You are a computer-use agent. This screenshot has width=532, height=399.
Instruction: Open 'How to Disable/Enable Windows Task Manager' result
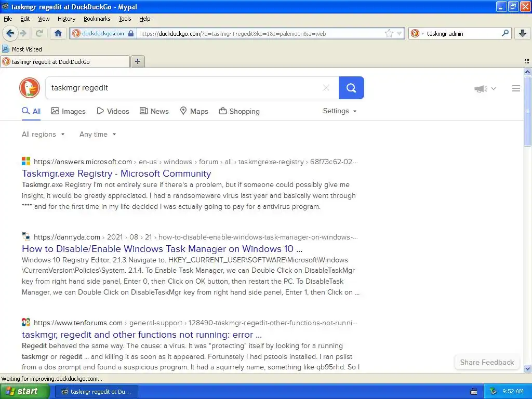click(x=162, y=249)
